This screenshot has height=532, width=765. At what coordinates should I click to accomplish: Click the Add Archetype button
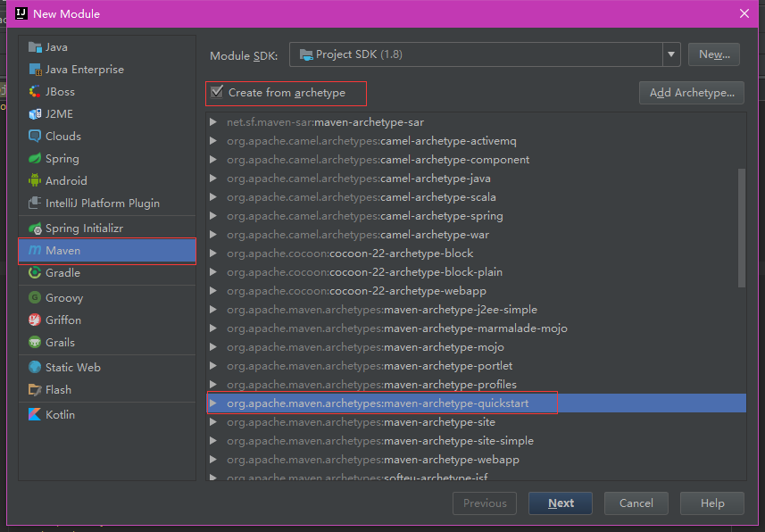[x=691, y=93]
